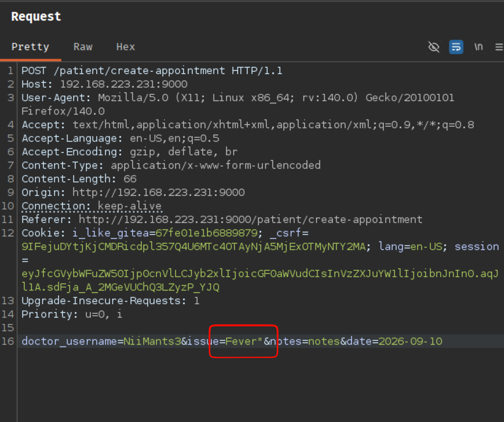Click the POST /patient/create-appointment request line

(152, 71)
